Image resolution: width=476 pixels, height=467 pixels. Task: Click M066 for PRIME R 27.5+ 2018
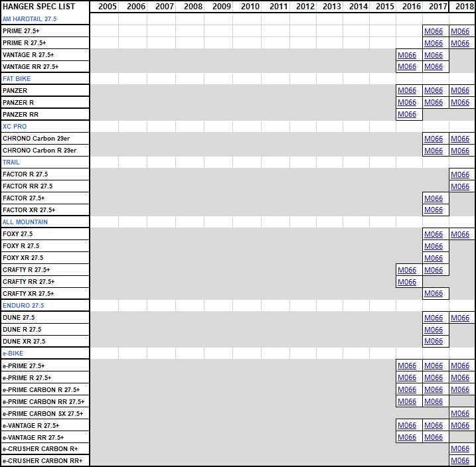[460, 43]
